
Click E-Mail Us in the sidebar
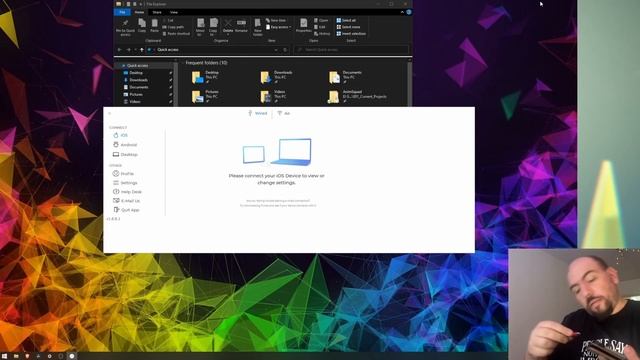(x=127, y=201)
